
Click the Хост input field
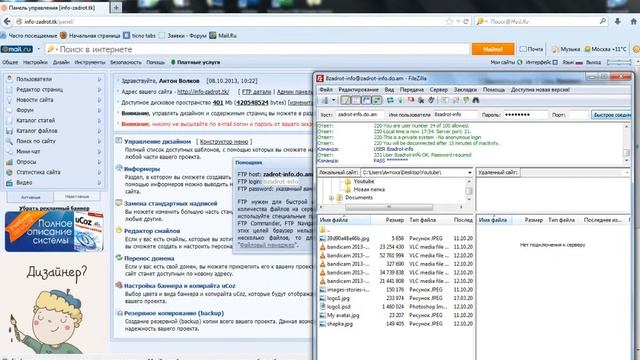(359, 115)
